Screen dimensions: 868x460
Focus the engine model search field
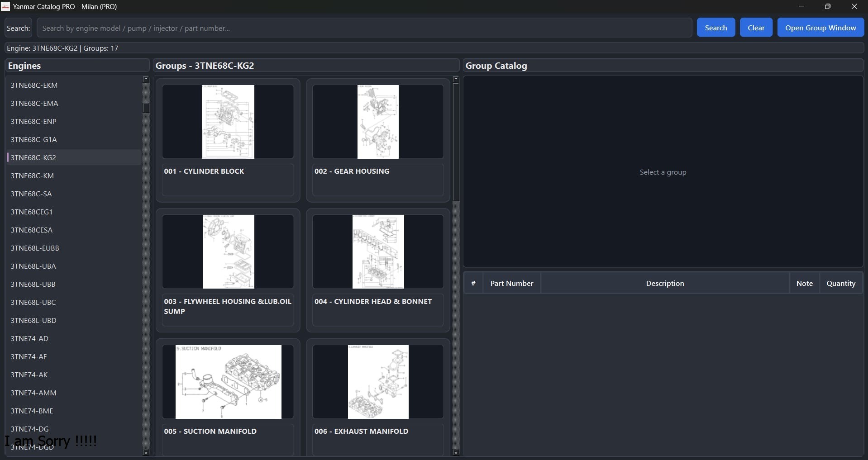pos(364,28)
